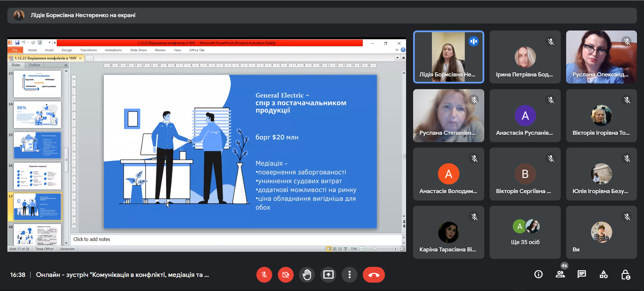Image resolution: width=644 pixels, height=291 pixels.
Task: Click Ukrainian language in status bar
Action: pos(67,249)
